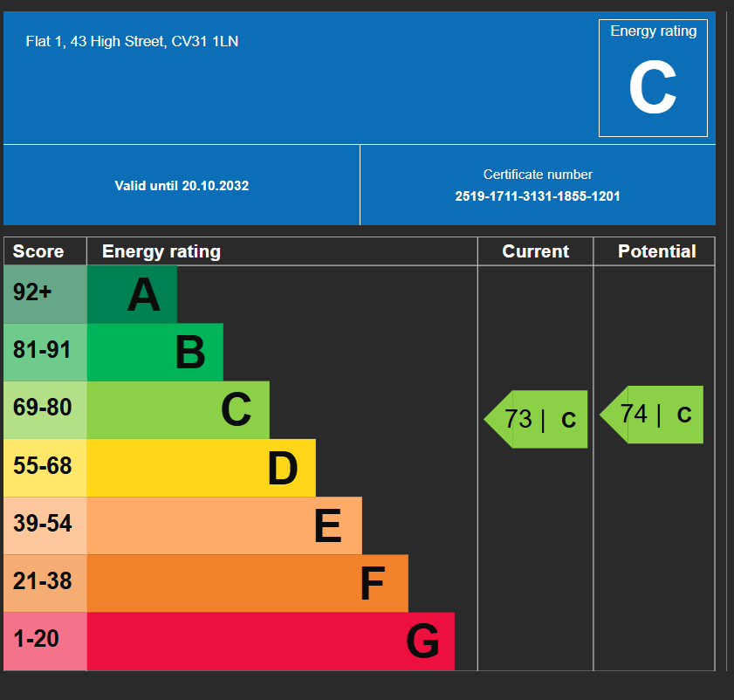Select the dark green A rating bar
The height and width of the screenshot is (700, 734).
point(133,294)
